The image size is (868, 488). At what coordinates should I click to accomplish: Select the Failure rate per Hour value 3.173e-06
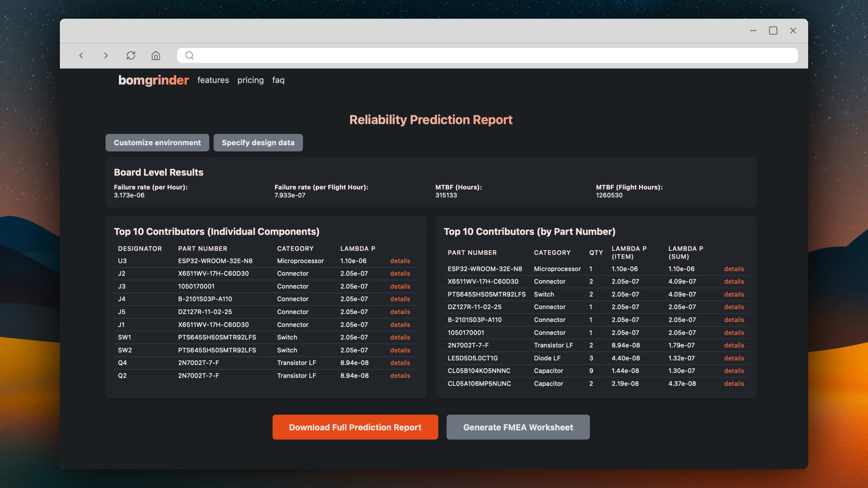coord(129,195)
